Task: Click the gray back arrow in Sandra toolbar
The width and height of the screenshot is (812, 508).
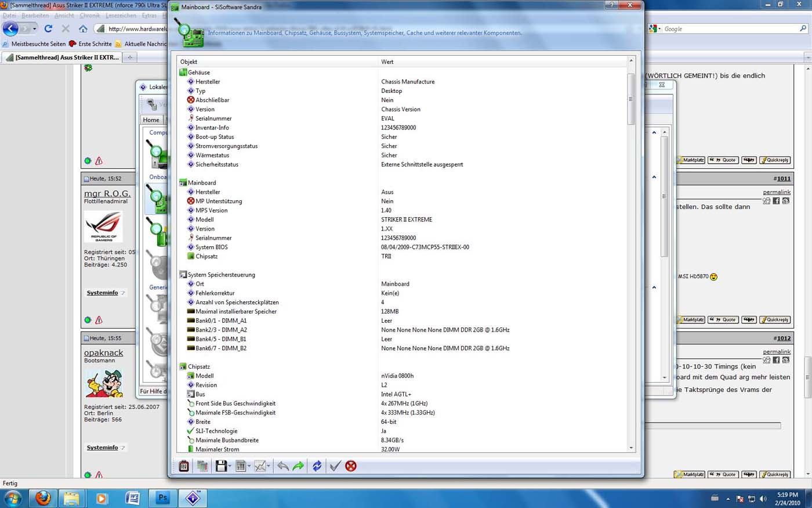Action: 283,466
